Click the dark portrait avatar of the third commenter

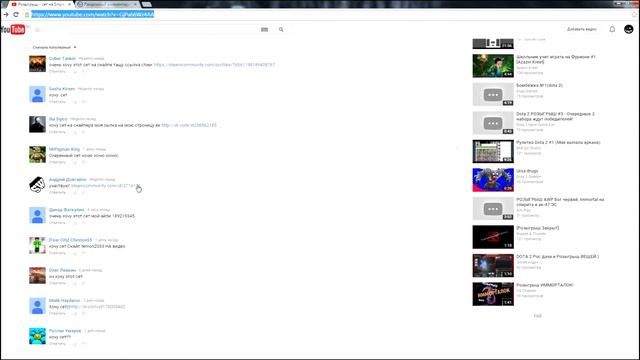pos(37,124)
